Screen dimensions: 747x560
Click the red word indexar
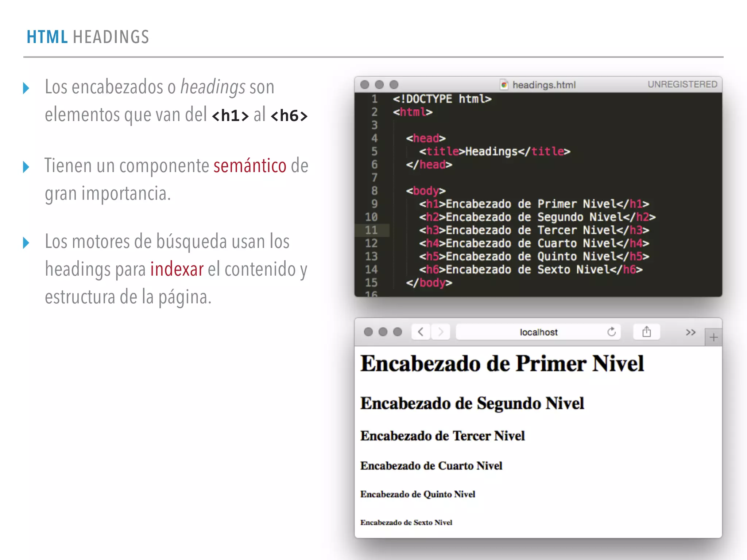coord(177,269)
